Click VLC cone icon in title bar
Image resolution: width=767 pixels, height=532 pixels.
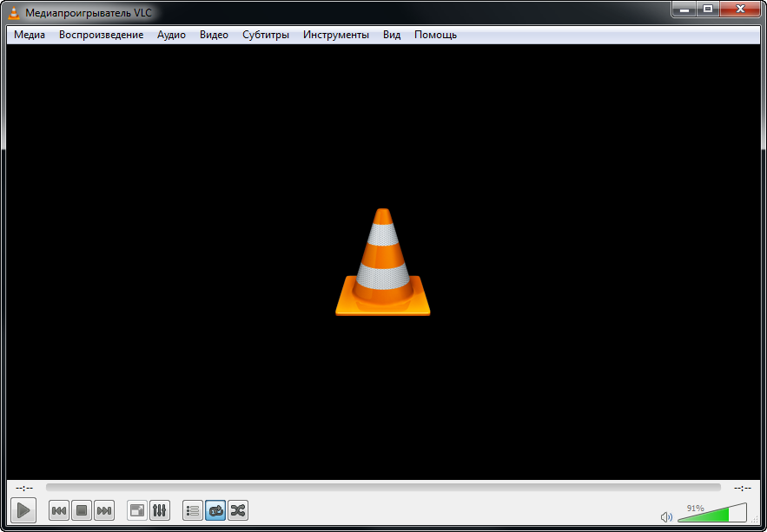click(14, 13)
